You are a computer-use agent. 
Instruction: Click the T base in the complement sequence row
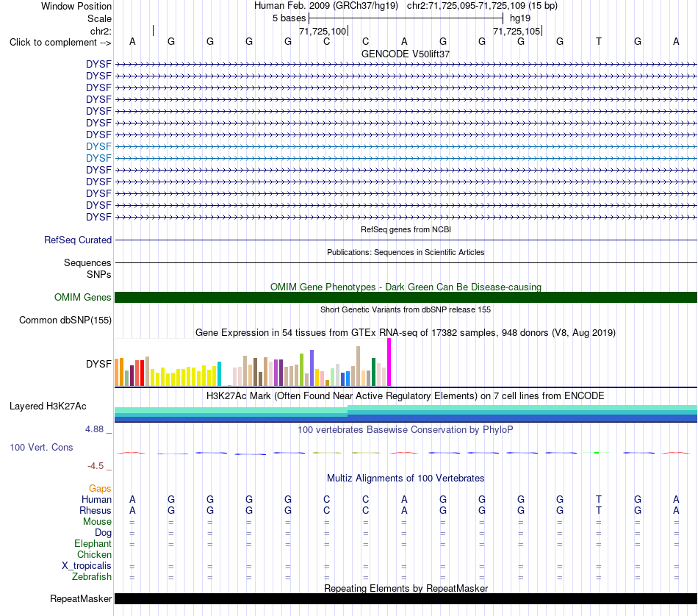coord(599,41)
